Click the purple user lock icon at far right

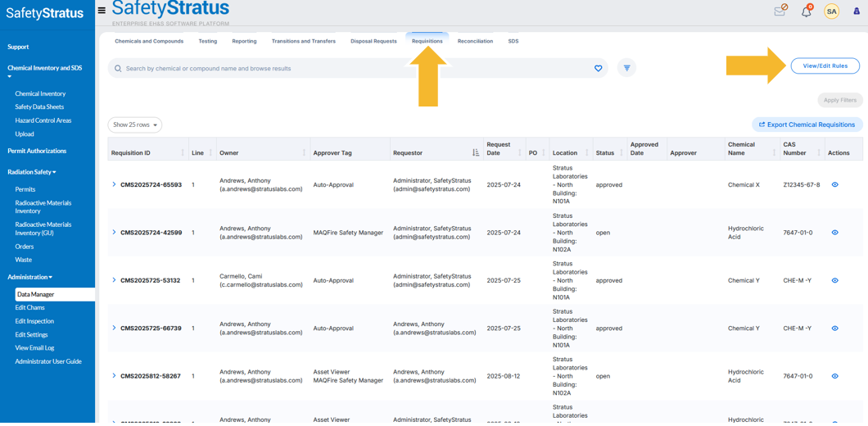click(857, 11)
